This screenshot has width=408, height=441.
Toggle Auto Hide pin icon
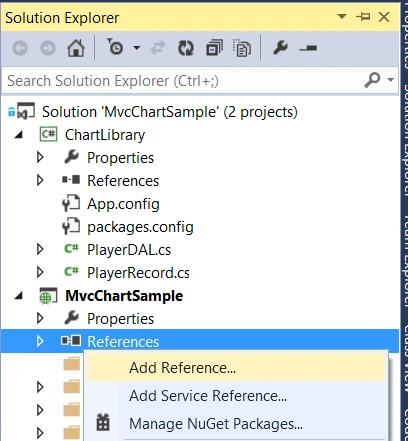(x=363, y=16)
